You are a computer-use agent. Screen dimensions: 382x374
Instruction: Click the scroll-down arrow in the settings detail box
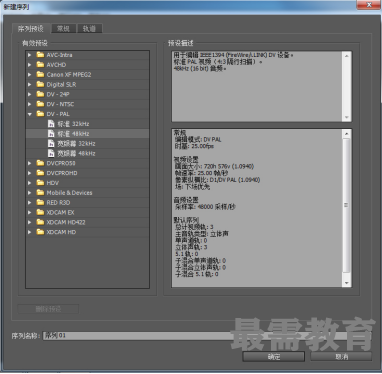click(x=347, y=283)
